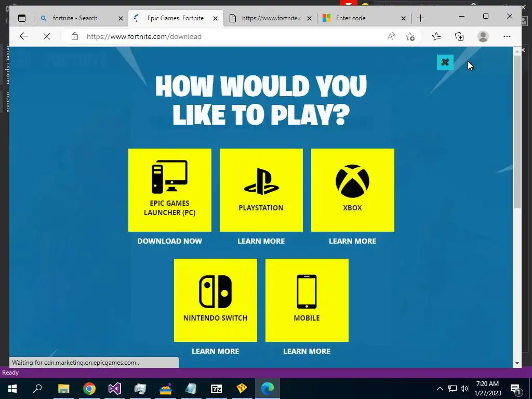The width and height of the screenshot is (532, 399).
Task: Open Learn More under Xbox
Action: click(353, 241)
